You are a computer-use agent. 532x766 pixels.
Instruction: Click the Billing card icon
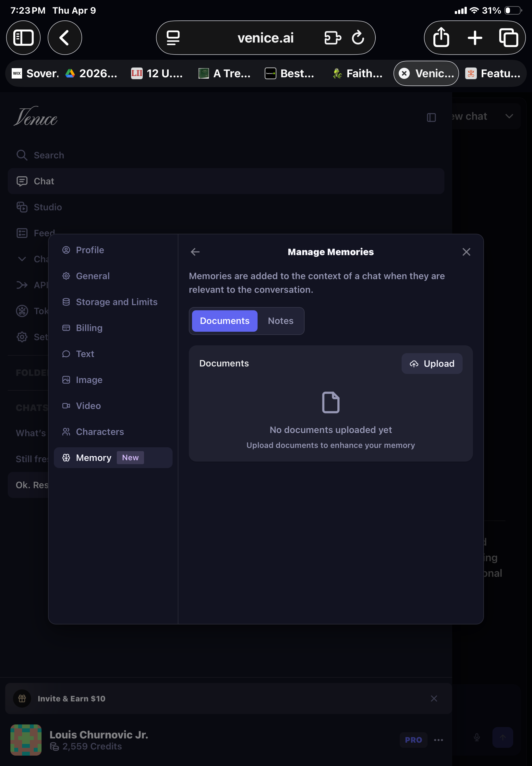tap(66, 328)
